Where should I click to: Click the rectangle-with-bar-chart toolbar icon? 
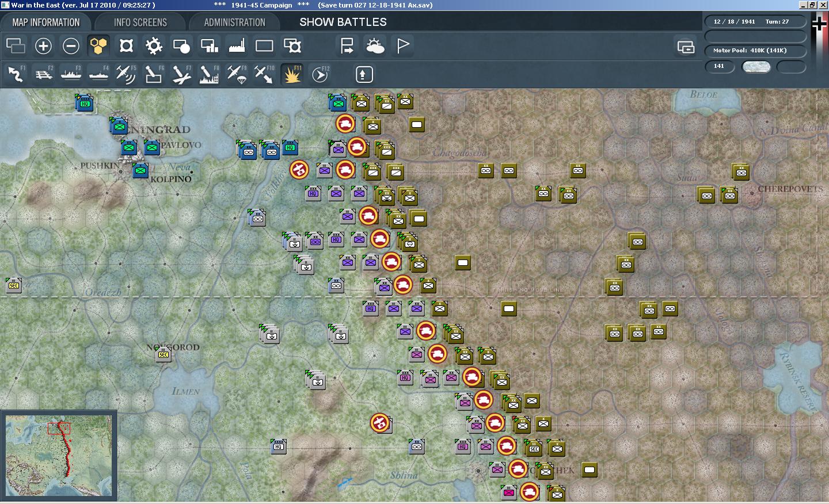coord(209,45)
